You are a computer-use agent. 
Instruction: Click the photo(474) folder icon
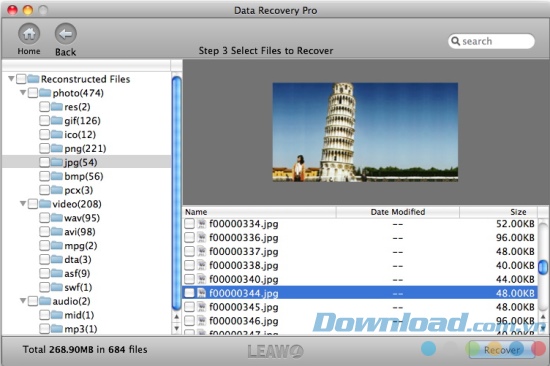point(45,93)
